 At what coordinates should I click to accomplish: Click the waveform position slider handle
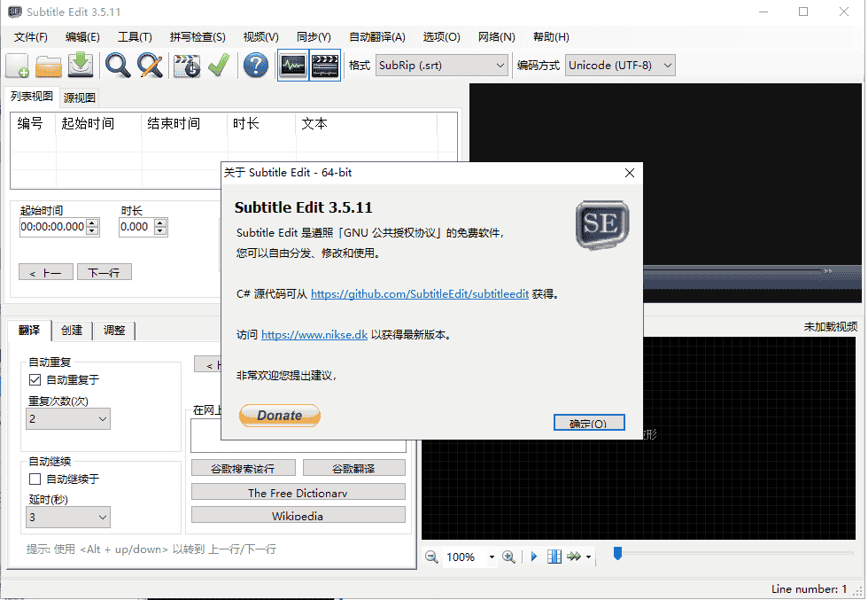click(x=617, y=553)
